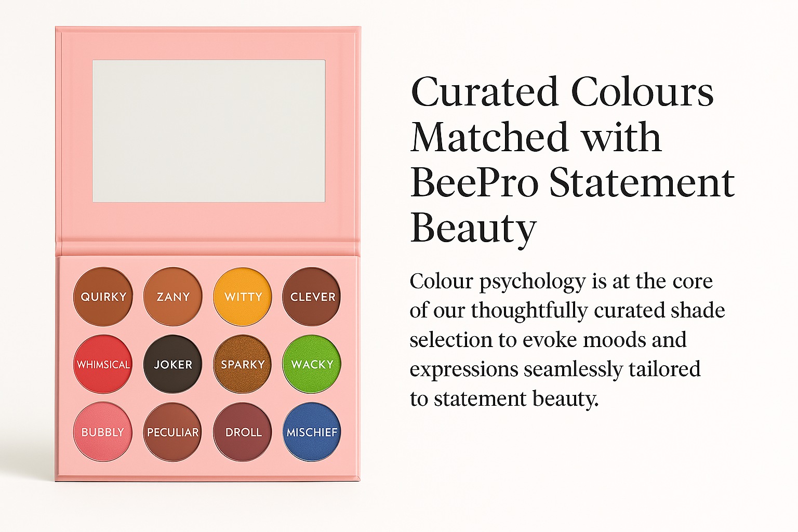This screenshot has width=798, height=532.
Task: Select the blue MISCHIEF shade
Action: click(312, 432)
